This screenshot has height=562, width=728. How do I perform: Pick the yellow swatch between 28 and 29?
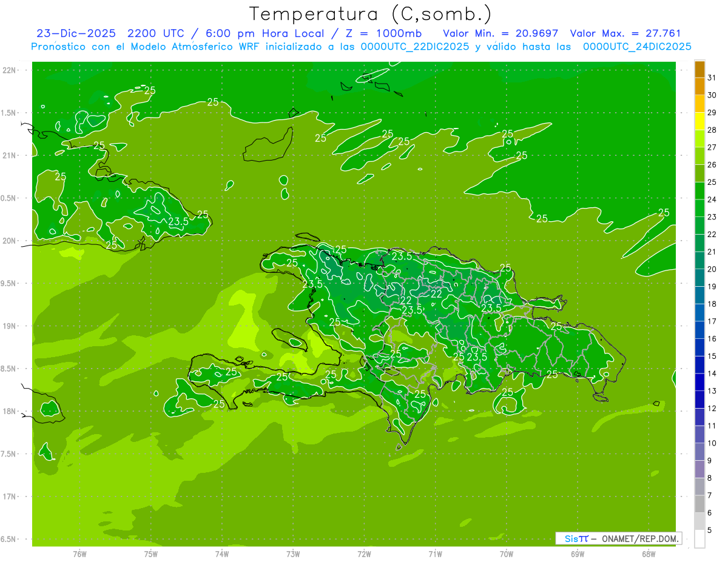(699, 121)
